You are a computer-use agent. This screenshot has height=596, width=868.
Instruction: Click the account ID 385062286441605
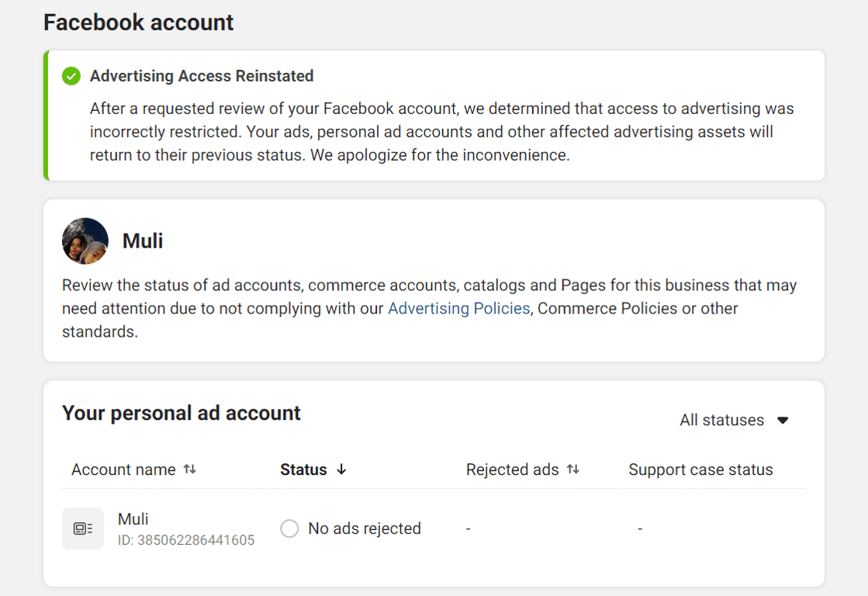coord(186,540)
